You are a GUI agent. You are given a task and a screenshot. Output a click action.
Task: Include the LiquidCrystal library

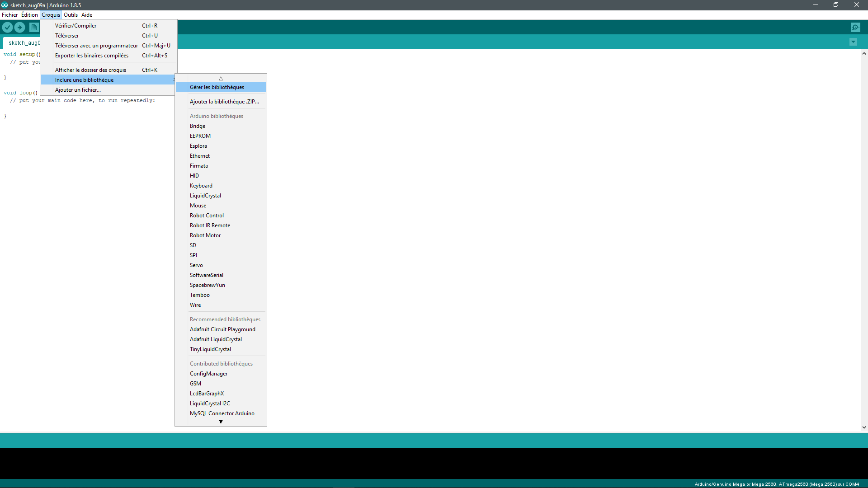point(221,196)
